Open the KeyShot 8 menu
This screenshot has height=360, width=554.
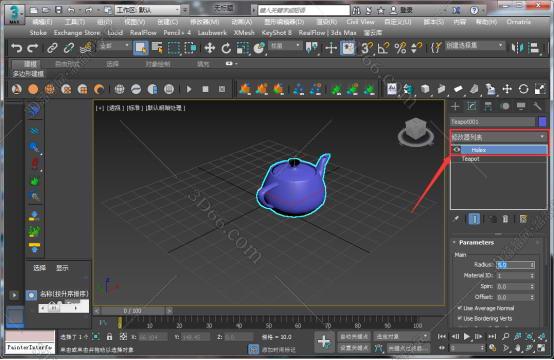tap(277, 33)
